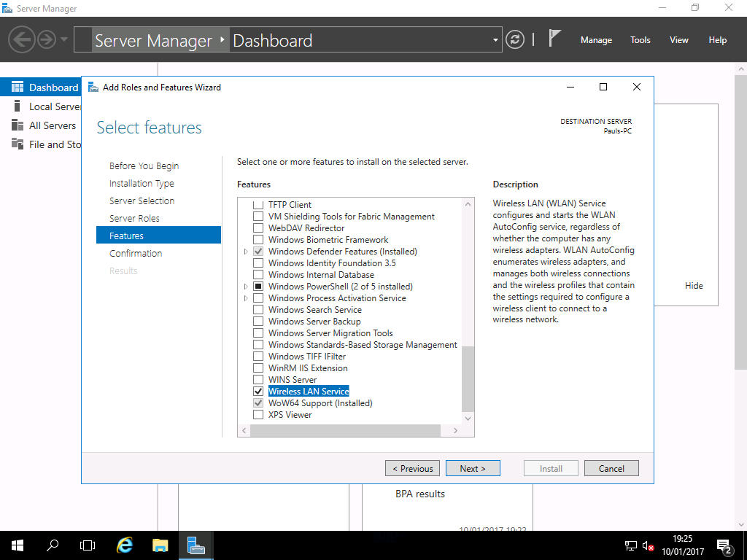Open the network status tray icon
The height and width of the screenshot is (560, 747).
coord(631,545)
